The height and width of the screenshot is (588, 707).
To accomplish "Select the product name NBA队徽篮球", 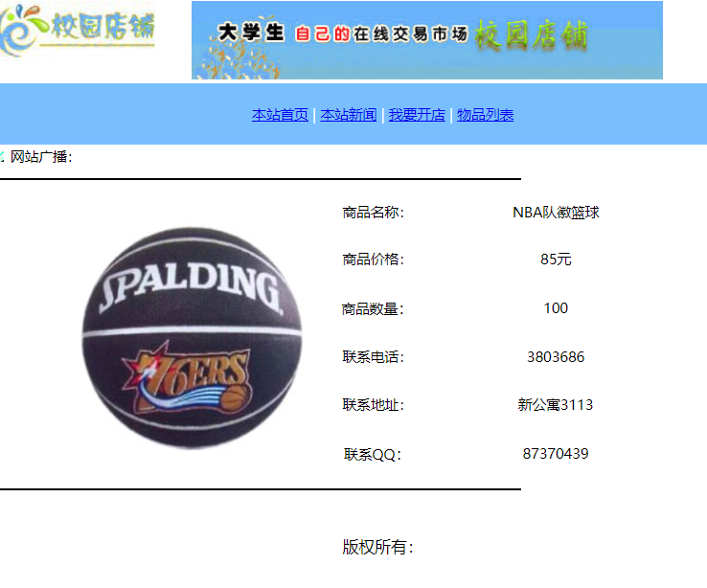I will [556, 213].
